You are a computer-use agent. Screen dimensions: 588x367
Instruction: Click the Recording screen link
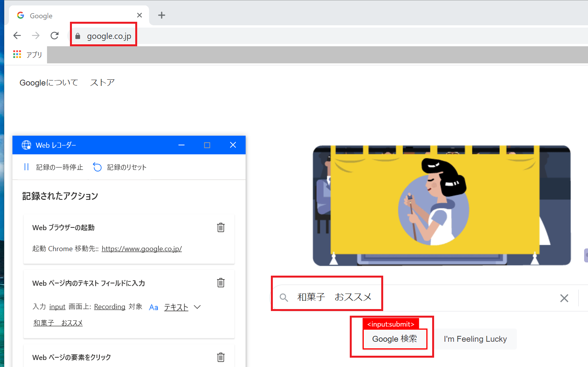(110, 307)
